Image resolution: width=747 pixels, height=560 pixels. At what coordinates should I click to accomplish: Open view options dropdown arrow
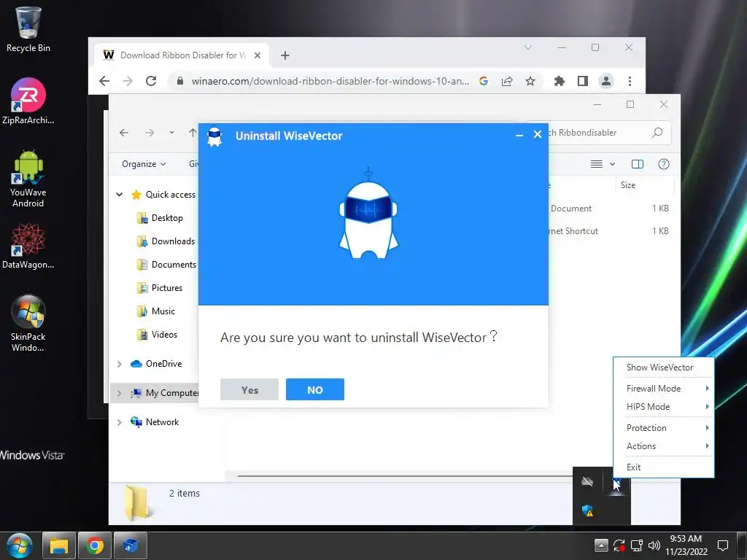point(612,164)
